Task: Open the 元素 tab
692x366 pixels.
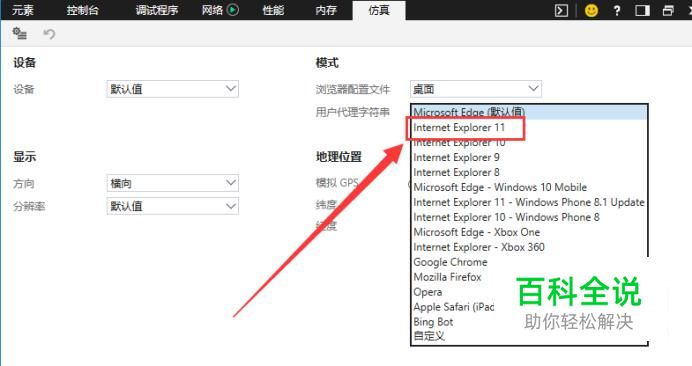Action: click(x=23, y=10)
